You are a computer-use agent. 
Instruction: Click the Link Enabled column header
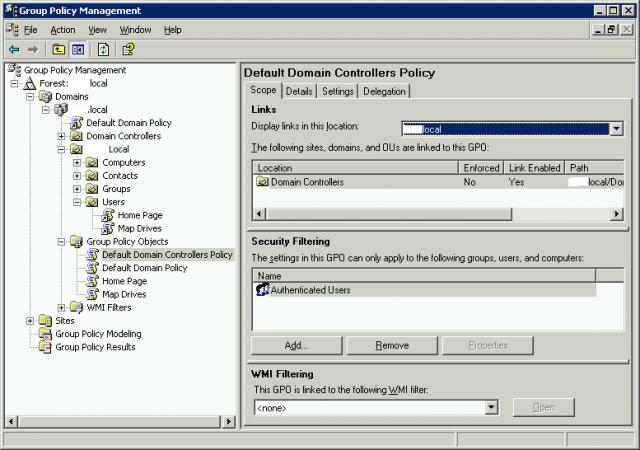coord(534,168)
